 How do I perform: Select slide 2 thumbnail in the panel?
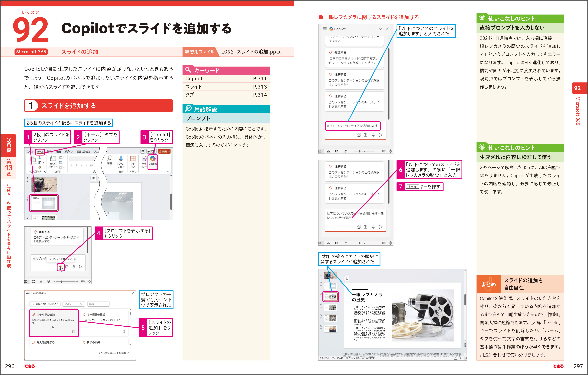[44, 203]
